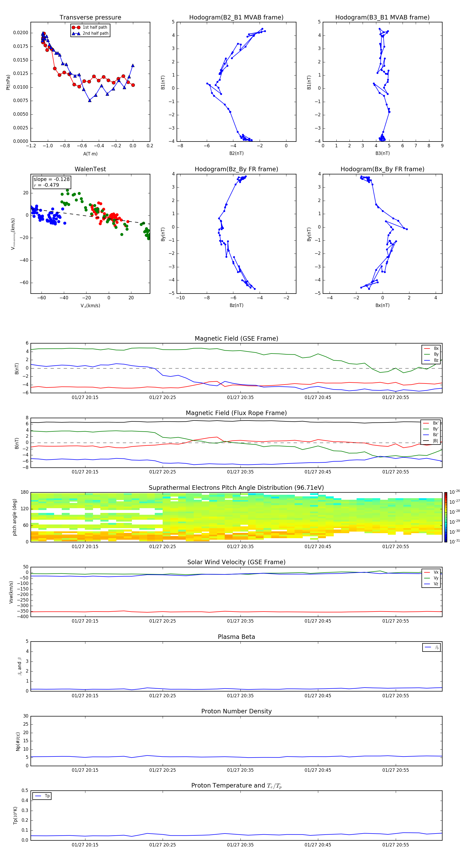This screenshot has width=473, height=868.
Task: Click the Pt(nPa) y-axis label
Action: pos(8,82)
